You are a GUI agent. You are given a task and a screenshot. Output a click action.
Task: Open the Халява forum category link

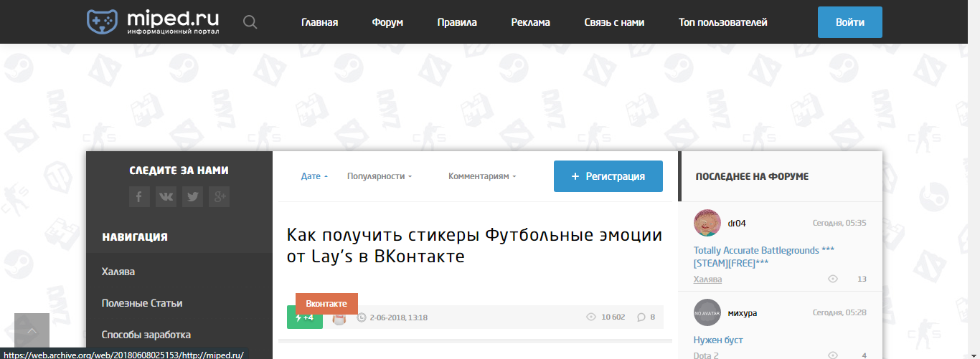707,279
